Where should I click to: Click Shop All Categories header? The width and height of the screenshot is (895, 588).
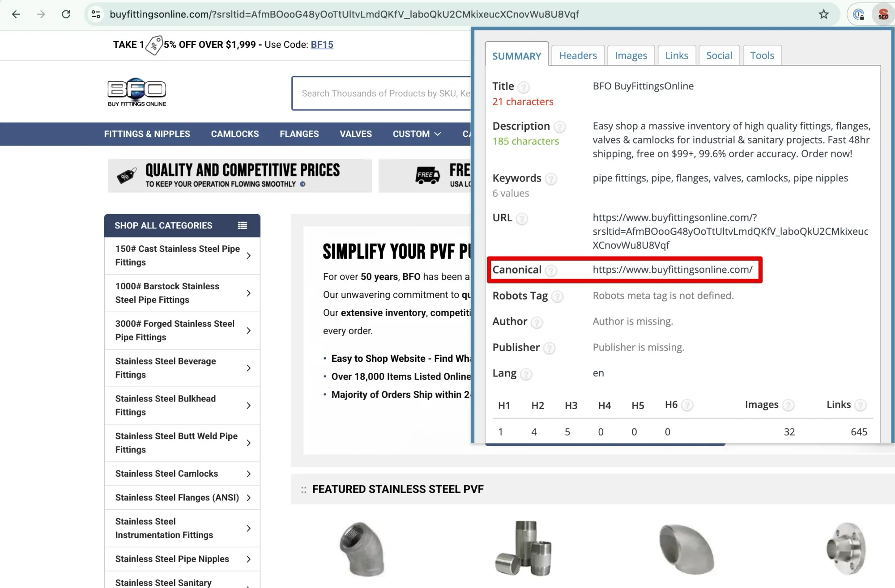coord(182,225)
